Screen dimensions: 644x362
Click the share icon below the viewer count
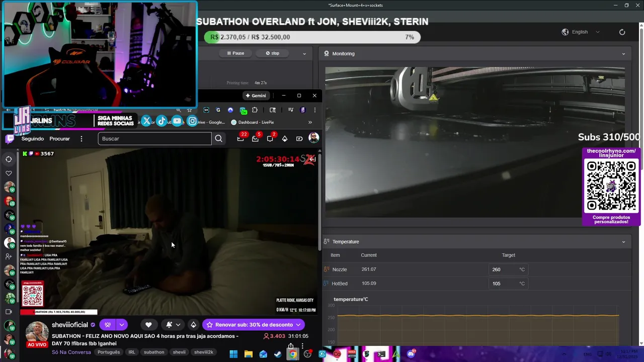[291, 346]
